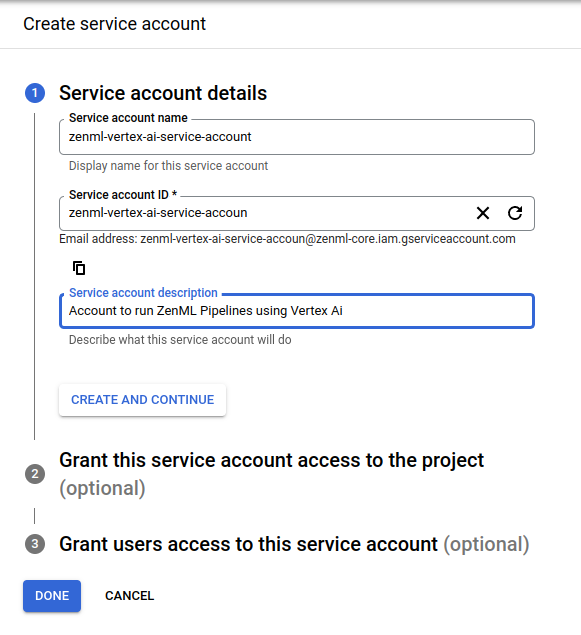Screen dimensions: 581x635
Task: Click the email address text
Action: [287, 239]
